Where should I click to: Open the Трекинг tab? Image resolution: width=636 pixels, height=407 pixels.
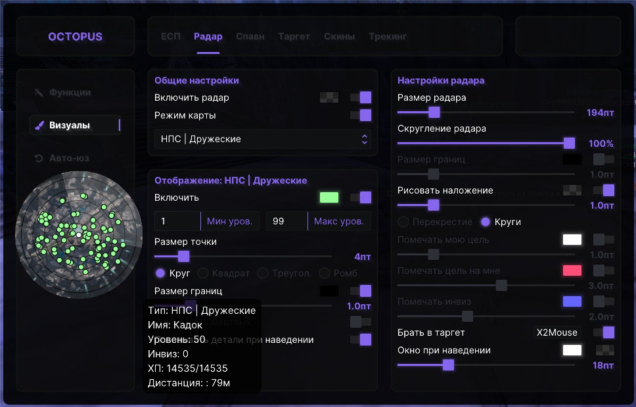(x=388, y=37)
